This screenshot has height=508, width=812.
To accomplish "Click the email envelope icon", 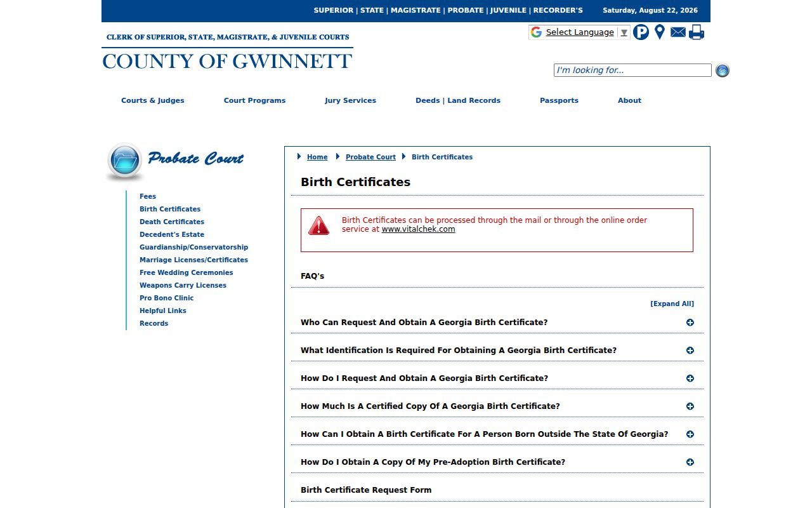I will [x=678, y=32].
